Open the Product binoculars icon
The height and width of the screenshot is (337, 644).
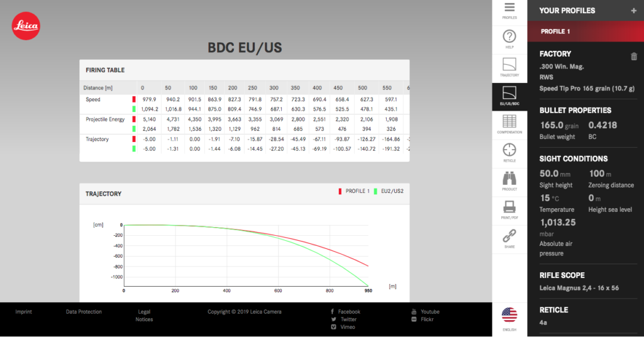click(x=509, y=179)
